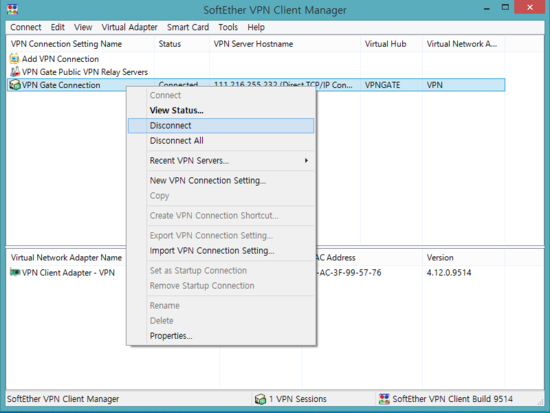Select VPN Gate Public VPN Relay Servers text
The width and height of the screenshot is (550, 413).
85,72
